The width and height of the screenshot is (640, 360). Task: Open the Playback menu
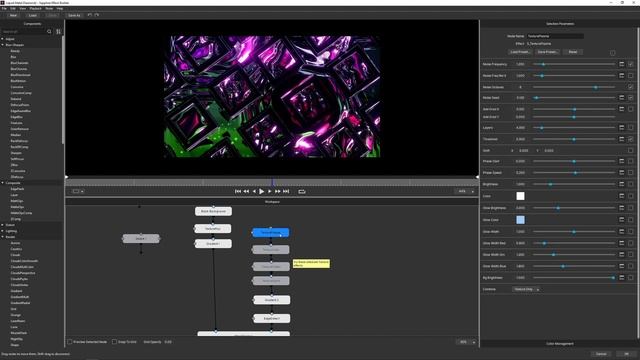pos(36,8)
